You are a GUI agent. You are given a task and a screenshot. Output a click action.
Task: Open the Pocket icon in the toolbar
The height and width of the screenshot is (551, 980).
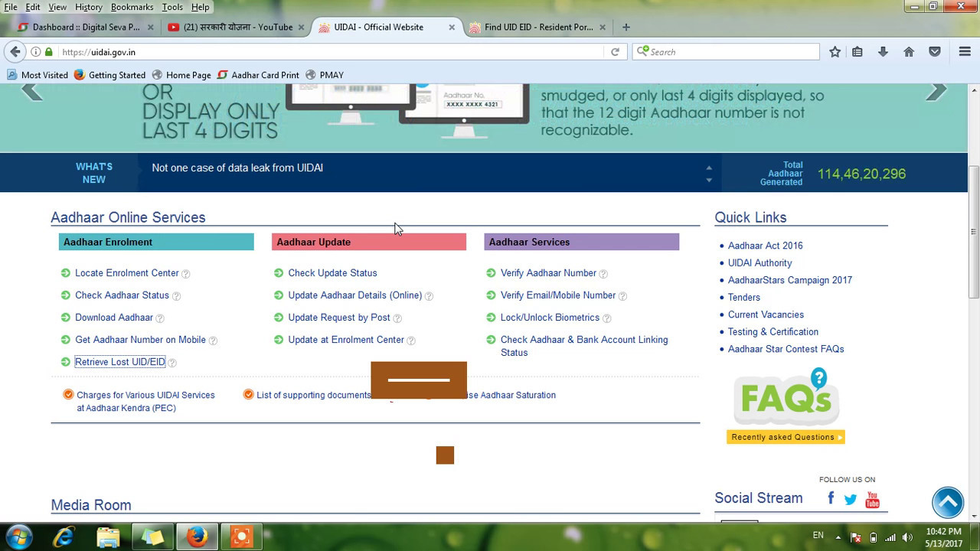(x=935, y=51)
